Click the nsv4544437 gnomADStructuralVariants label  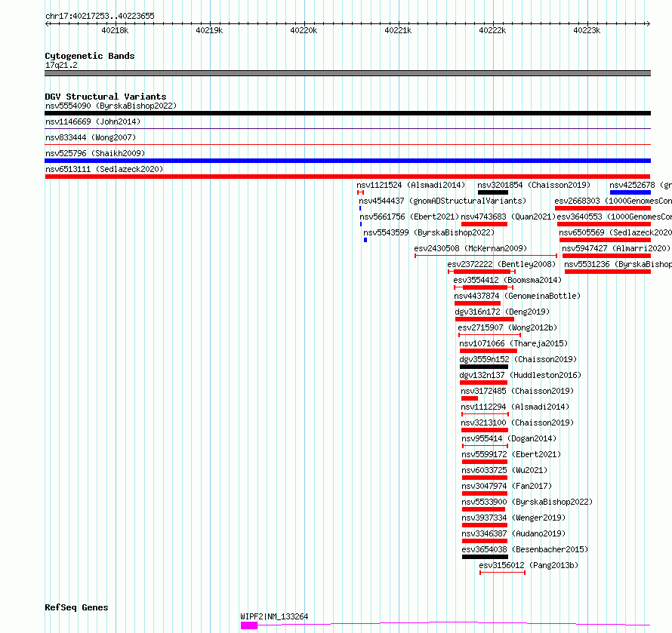(x=442, y=201)
